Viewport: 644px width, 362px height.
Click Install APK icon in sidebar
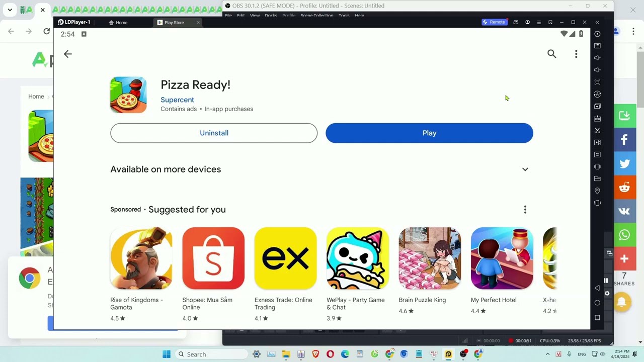pos(597,118)
